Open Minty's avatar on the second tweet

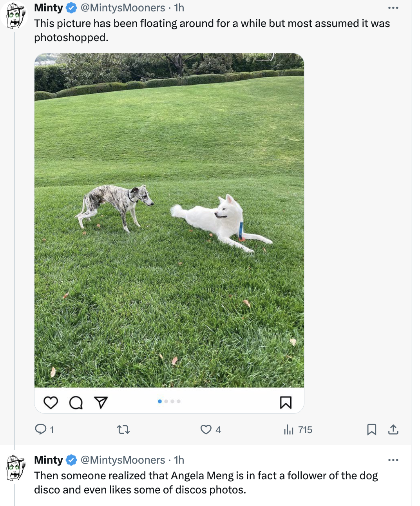(x=15, y=468)
